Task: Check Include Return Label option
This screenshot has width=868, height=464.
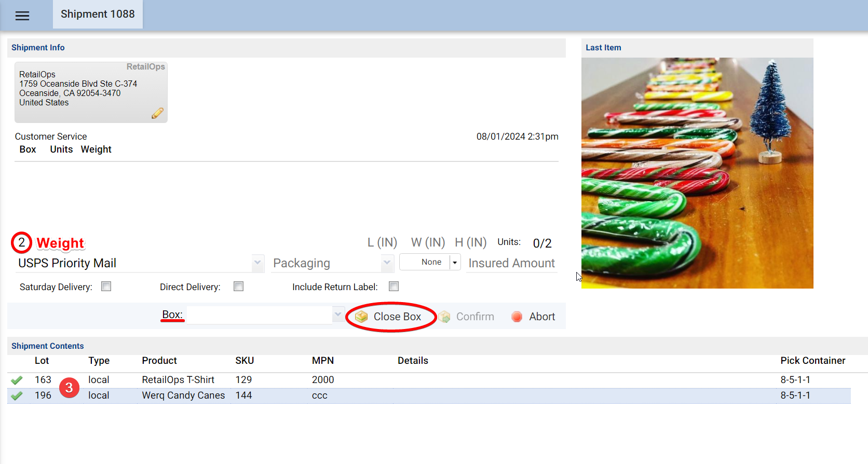Action: (394, 286)
